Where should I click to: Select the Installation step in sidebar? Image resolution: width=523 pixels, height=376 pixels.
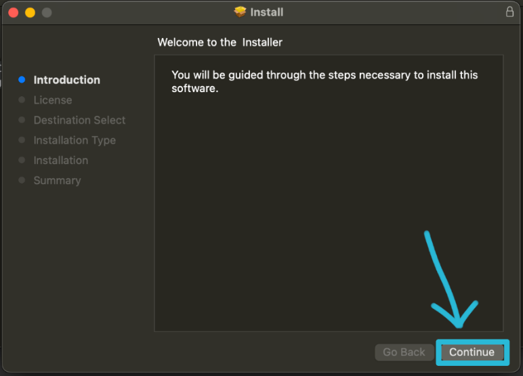coord(61,160)
